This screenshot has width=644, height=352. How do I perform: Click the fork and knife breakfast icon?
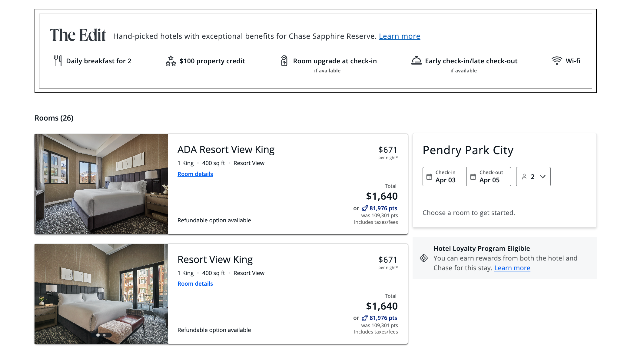pyautogui.click(x=58, y=61)
